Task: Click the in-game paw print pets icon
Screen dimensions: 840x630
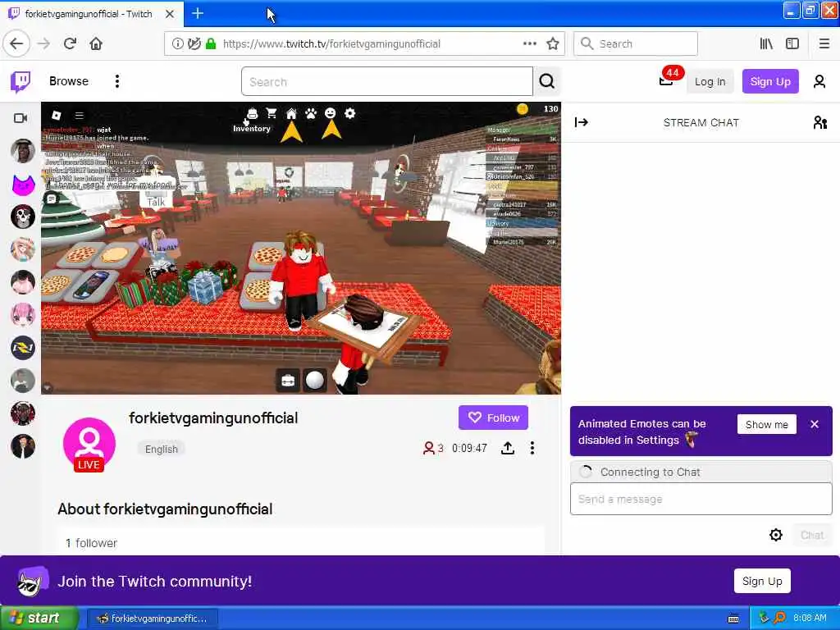Action: (x=311, y=113)
